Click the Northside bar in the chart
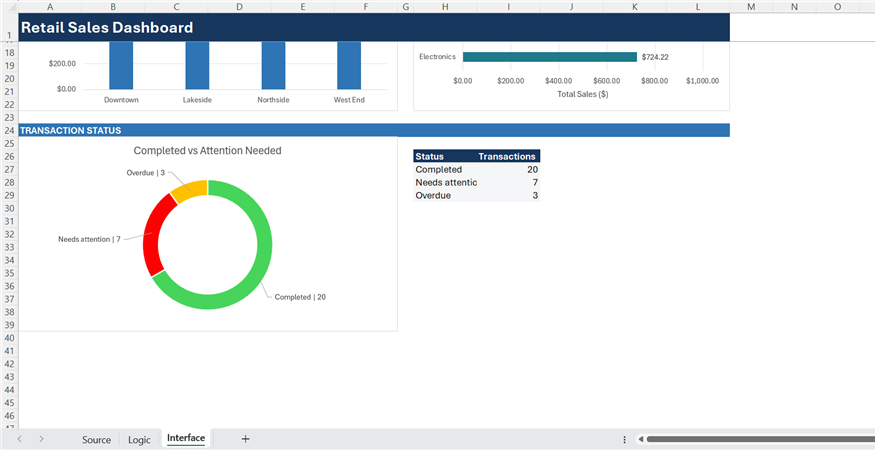875x450 pixels. point(273,65)
